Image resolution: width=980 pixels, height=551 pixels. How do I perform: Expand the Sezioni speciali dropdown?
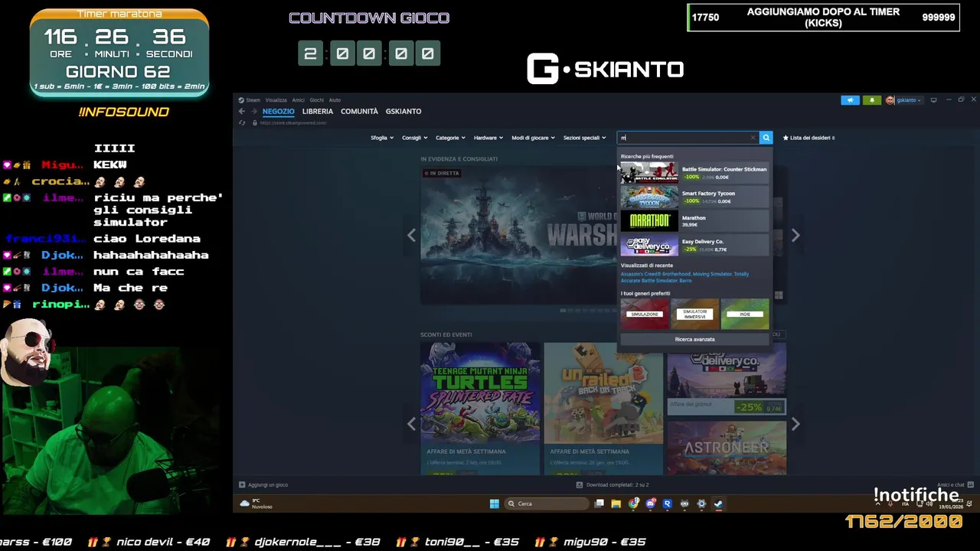coord(584,138)
